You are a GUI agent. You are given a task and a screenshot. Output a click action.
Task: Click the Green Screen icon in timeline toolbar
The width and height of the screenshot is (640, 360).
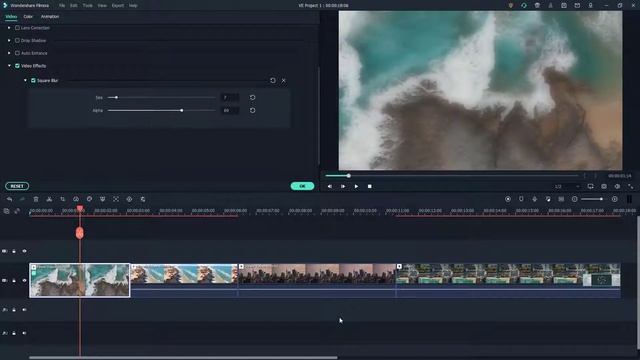coord(102,199)
